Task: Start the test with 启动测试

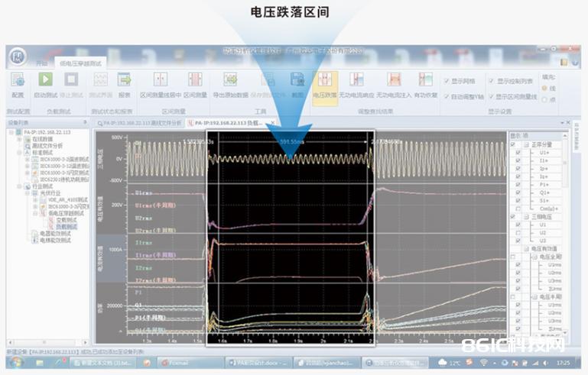Action: pyautogui.click(x=45, y=85)
